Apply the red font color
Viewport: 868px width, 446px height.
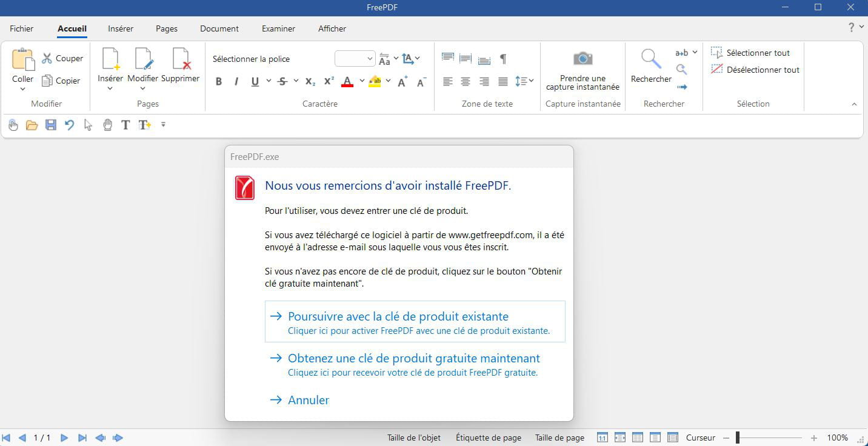pyautogui.click(x=347, y=81)
